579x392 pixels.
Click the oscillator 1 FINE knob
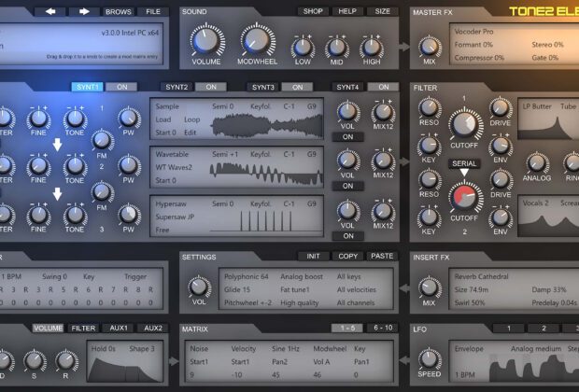[x=38, y=119]
